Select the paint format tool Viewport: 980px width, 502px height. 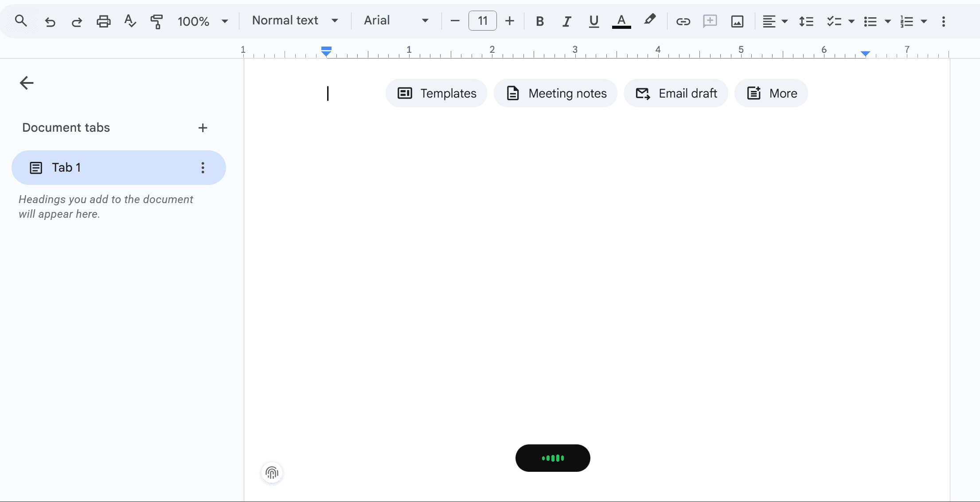(x=156, y=21)
